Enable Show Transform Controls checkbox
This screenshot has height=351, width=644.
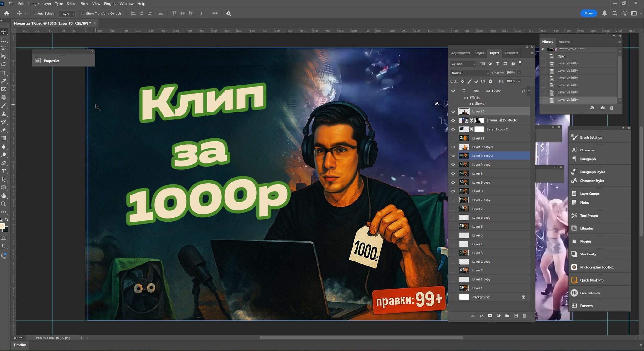[x=83, y=14]
